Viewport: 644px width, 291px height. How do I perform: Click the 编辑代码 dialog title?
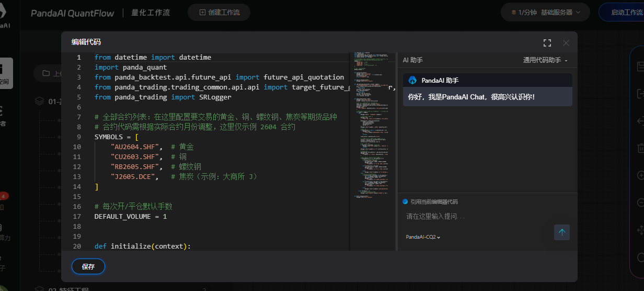[x=86, y=42]
